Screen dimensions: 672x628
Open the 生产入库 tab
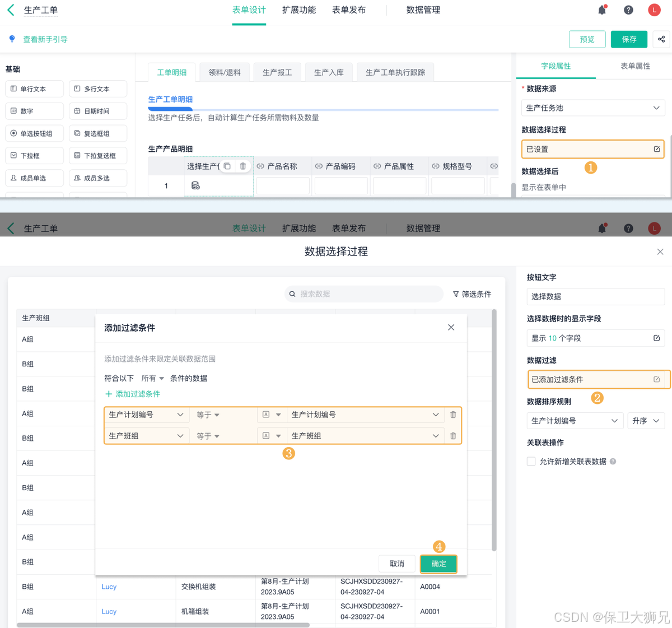(x=329, y=72)
